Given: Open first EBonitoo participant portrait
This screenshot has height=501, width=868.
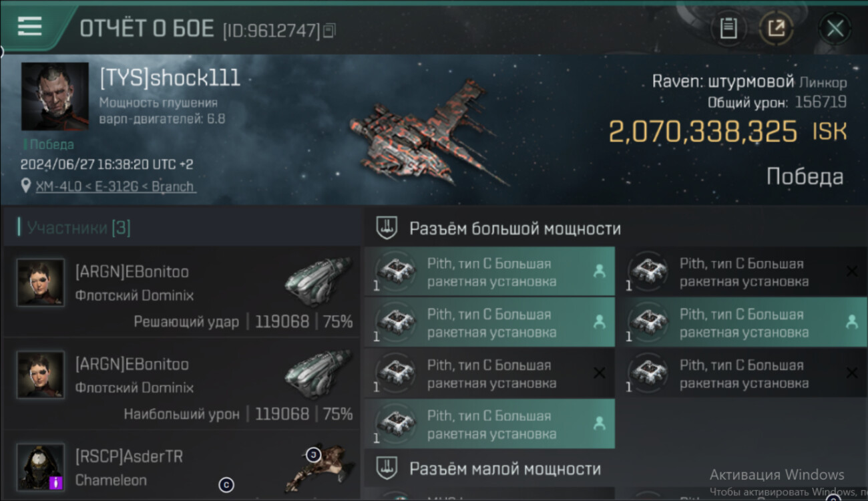Looking at the screenshot, I should 41,283.
